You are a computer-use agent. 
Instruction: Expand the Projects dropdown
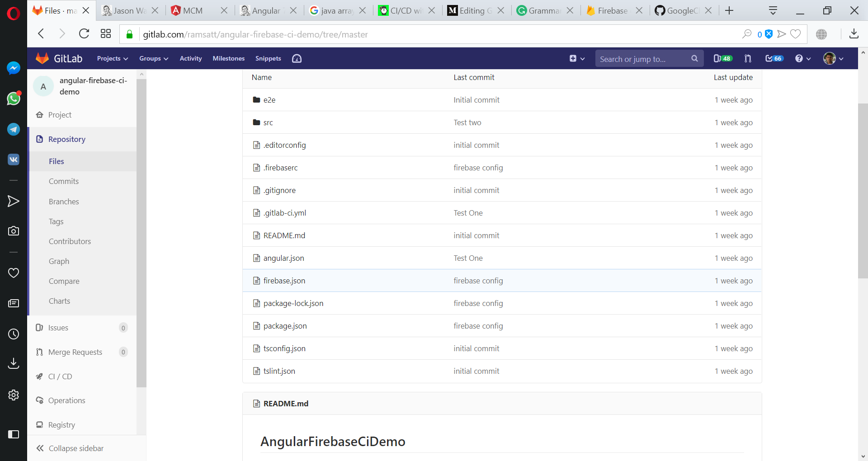point(112,58)
